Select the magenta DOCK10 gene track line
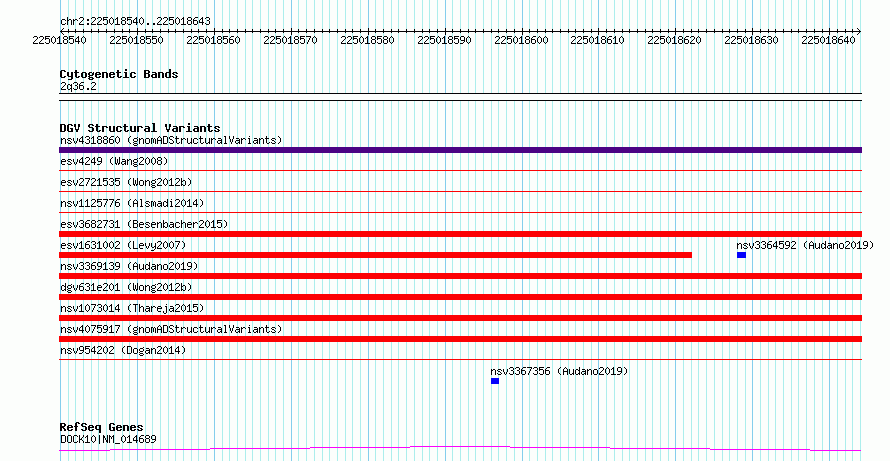This screenshot has height=461, width=890. [460, 449]
